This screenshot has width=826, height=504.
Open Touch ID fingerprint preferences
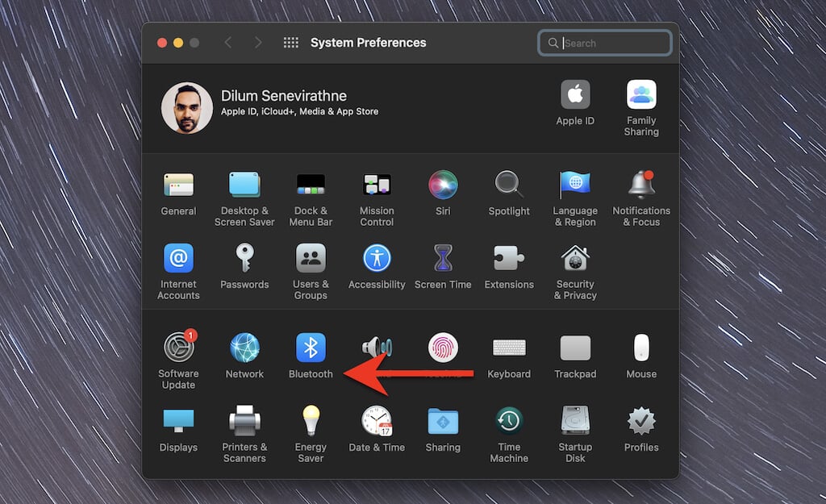443,348
